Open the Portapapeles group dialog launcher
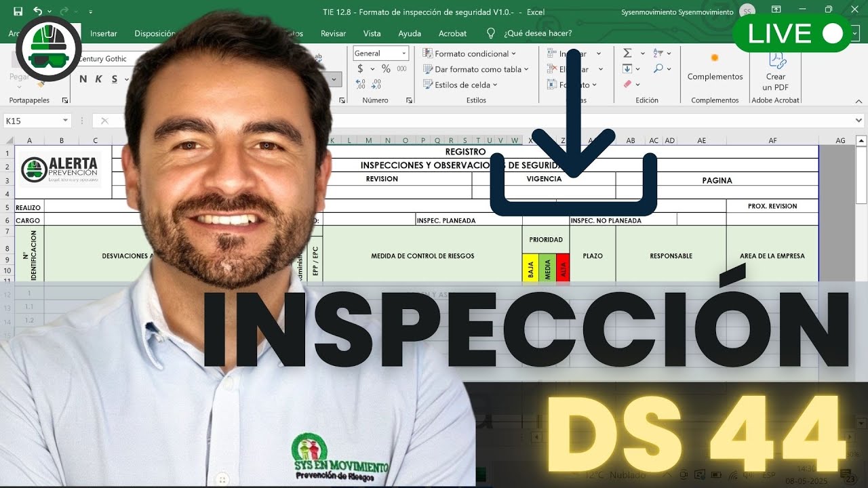The image size is (868, 488). click(x=65, y=100)
